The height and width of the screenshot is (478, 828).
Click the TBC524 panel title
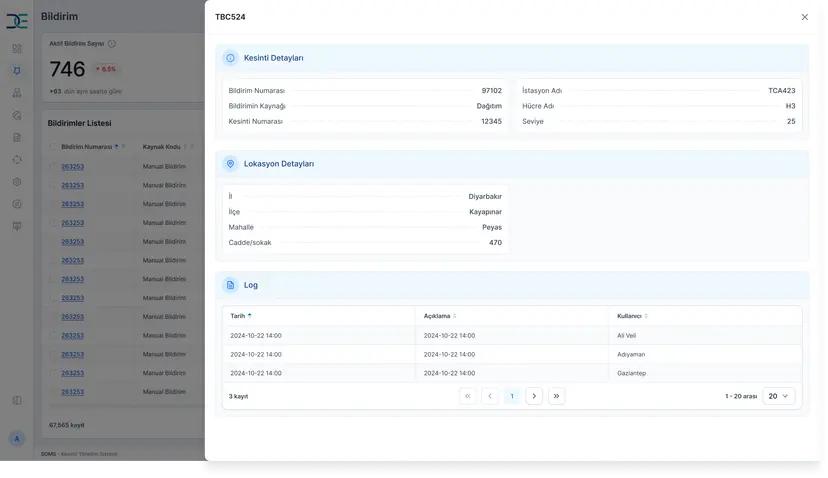pyautogui.click(x=230, y=17)
